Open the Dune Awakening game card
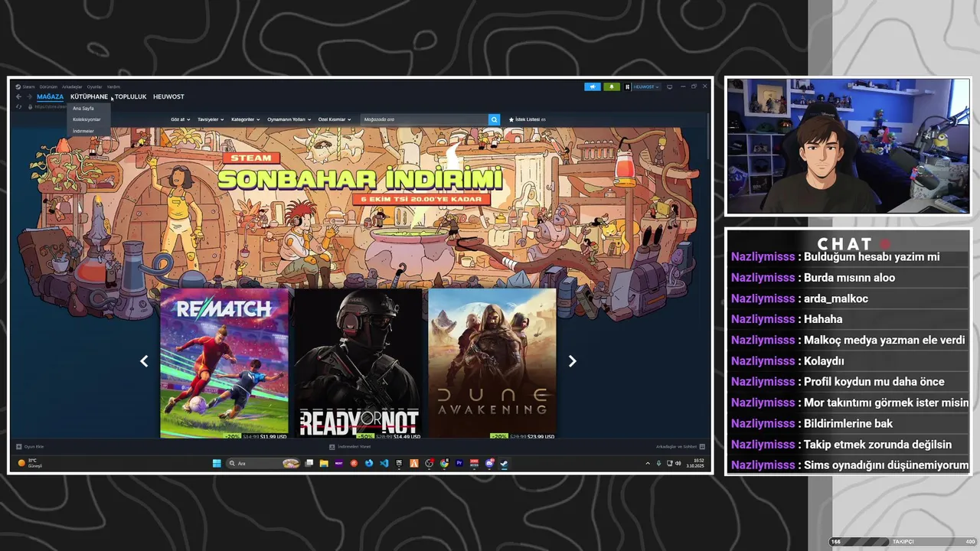980x551 pixels. (492, 363)
